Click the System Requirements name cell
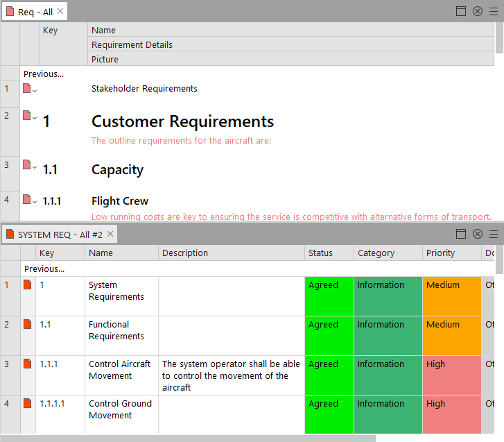 (x=121, y=296)
